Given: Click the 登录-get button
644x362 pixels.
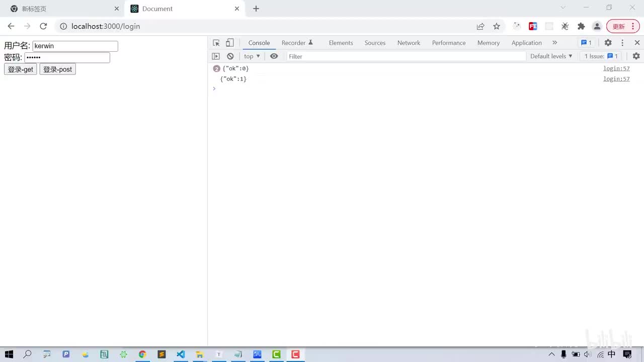Looking at the screenshot, I should pos(21,69).
